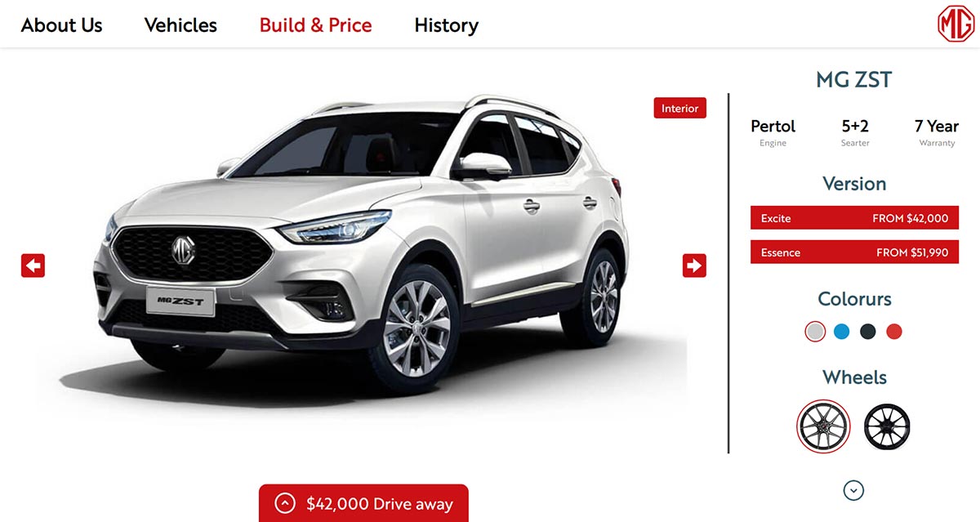Show previous car view with left arrow
Image resolution: width=980 pixels, height=522 pixels.
pyautogui.click(x=33, y=265)
